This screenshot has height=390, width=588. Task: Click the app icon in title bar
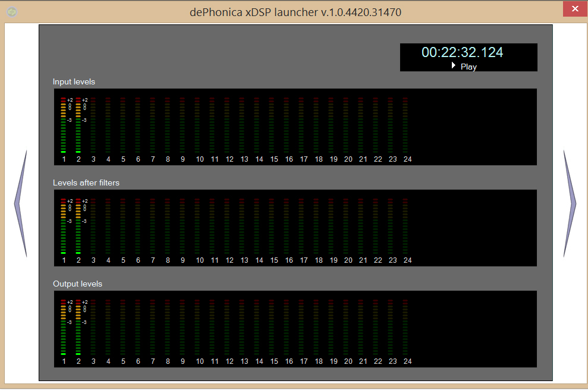pyautogui.click(x=12, y=12)
